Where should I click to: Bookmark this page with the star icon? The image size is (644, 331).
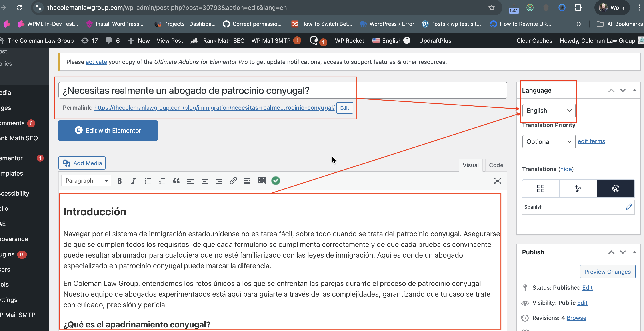pyautogui.click(x=492, y=8)
